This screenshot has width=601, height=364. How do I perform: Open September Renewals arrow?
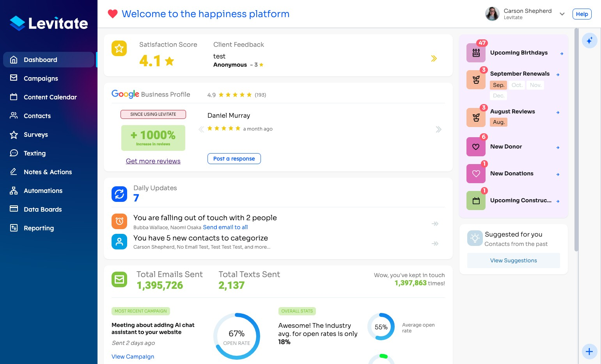[x=558, y=74]
